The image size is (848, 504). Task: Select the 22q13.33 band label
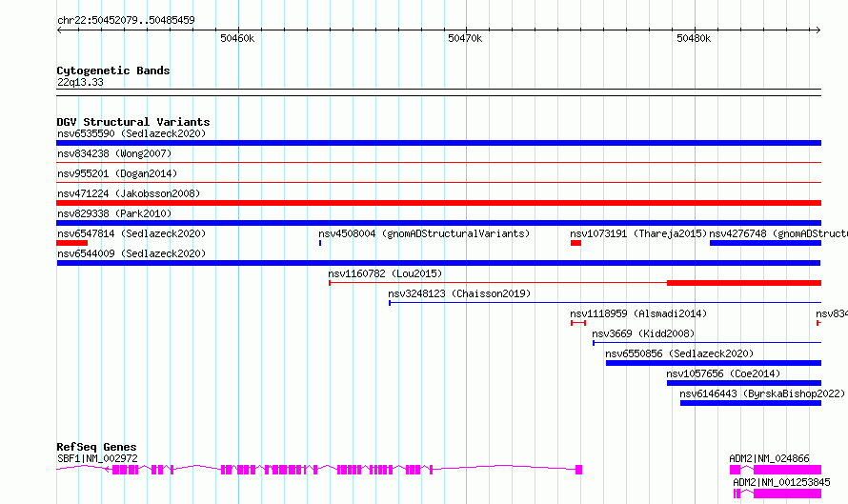tap(80, 82)
